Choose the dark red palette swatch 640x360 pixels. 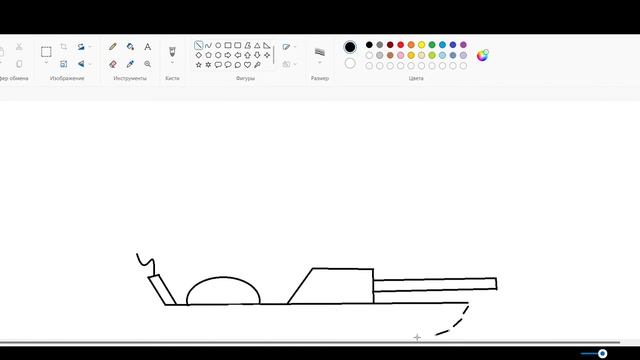[x=390, y=45]
